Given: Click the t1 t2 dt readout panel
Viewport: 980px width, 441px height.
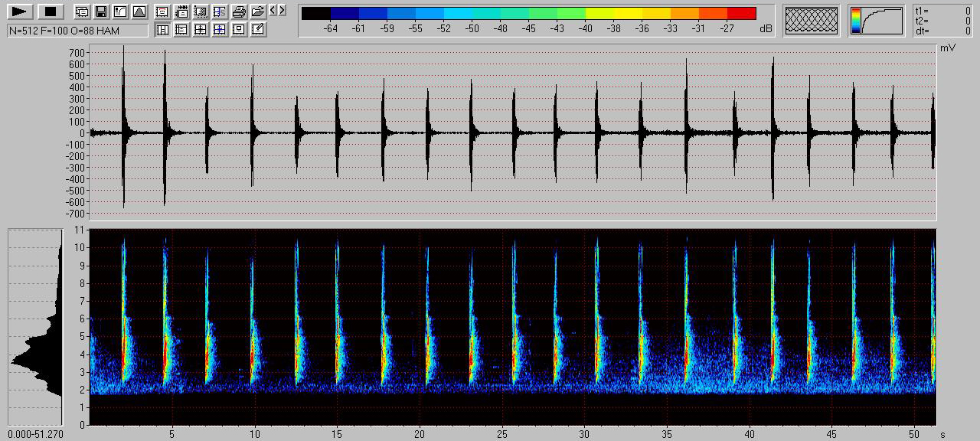Looking at the screenshot, I should click(x=942, y=21).
